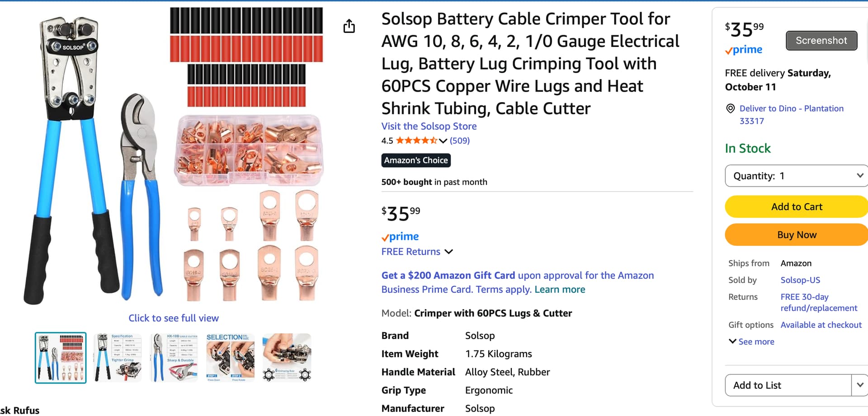The width and height of the screenshot is (868, 416).
Task: Open the 509 reviews link
Action: pos(460,140)
